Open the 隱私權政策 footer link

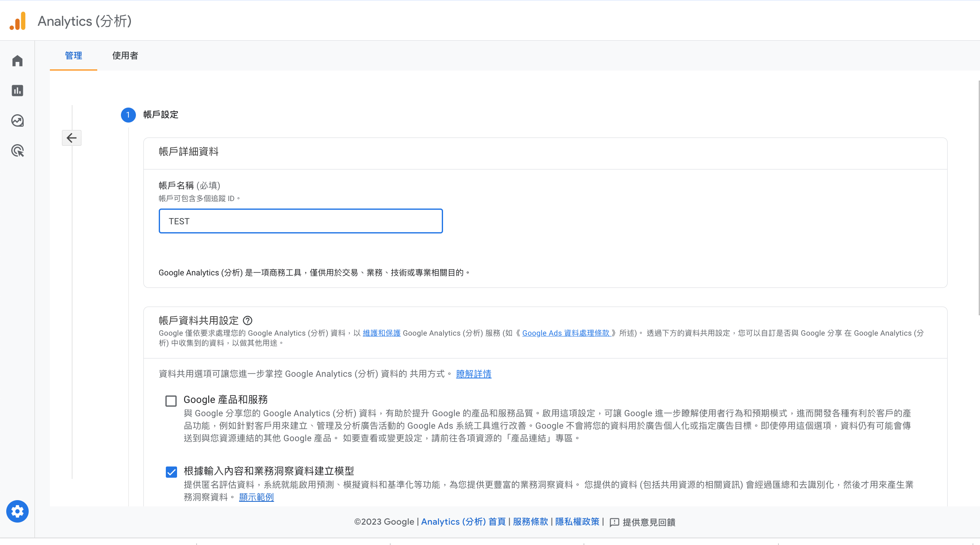point(577,522)
